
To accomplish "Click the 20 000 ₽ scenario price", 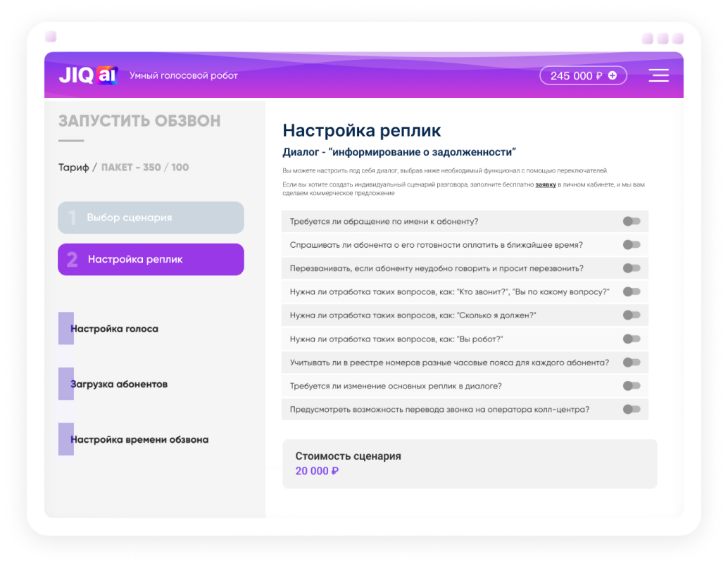I will click(317, 471).
